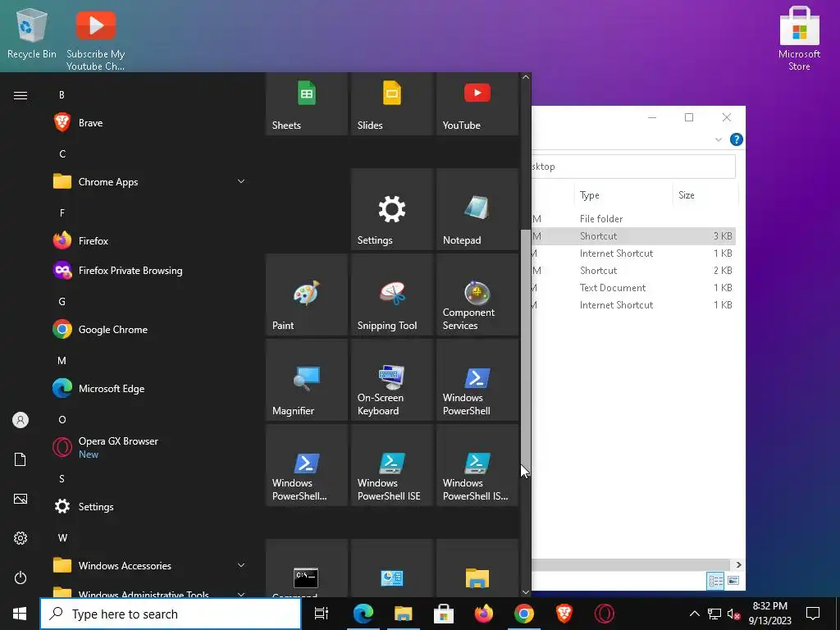Image resolution: width=840 pixels, height=630 pixels.
Task: Select the highlighted Shortcut 3 KB row
Action: (633, 235)
